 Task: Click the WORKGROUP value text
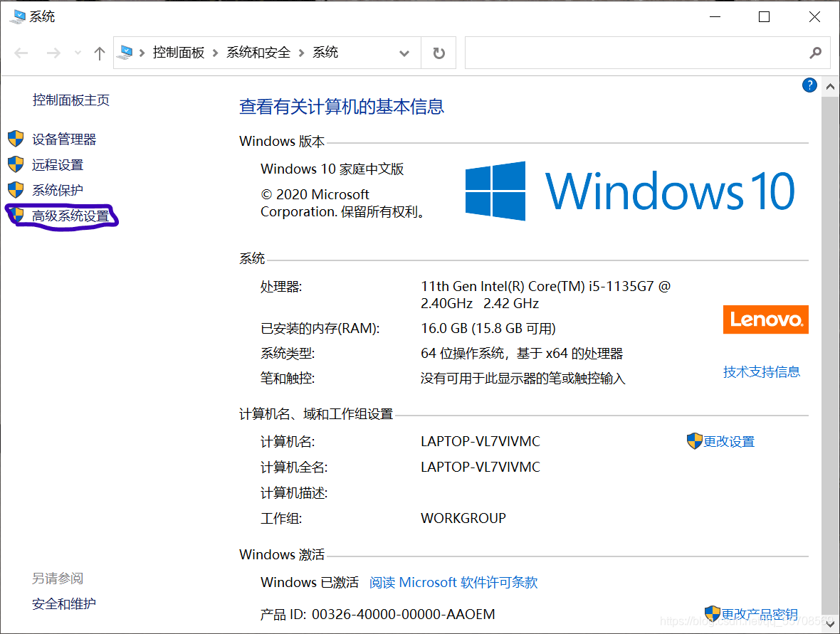463,518
